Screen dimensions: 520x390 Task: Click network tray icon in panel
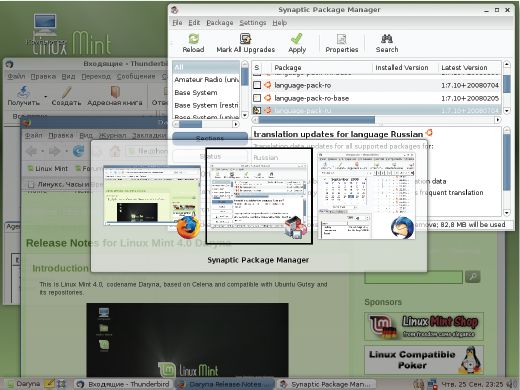coord(432,384)
